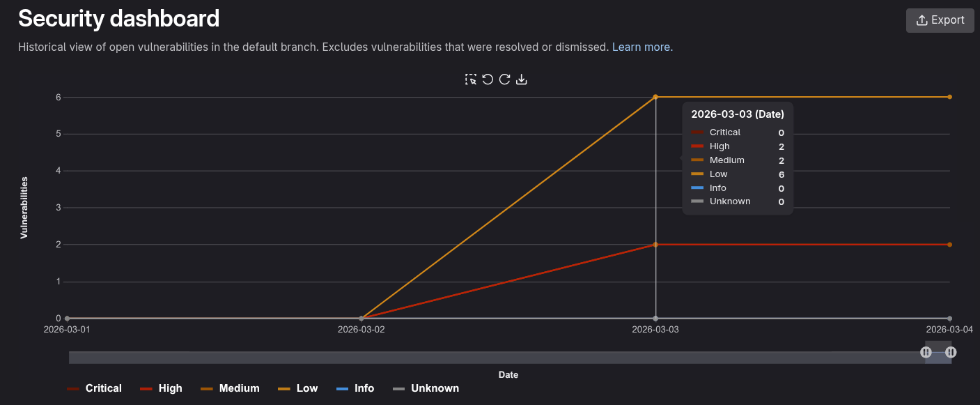Open the Learn more link
The height and width of the screenshot is (405, 980).
640,47
